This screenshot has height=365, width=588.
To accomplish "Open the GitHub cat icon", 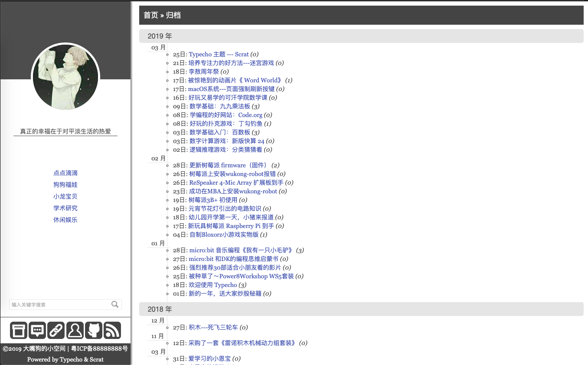I will pyautogui.click(x=94, y=330).
